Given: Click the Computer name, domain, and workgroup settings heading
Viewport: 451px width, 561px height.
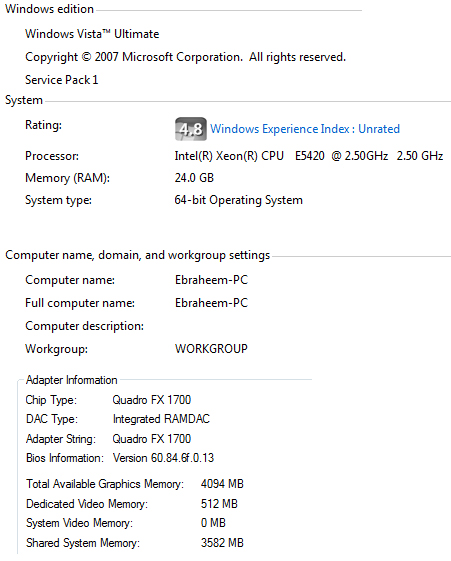Looking at the screenshot, I should click(x=138, y=255).
